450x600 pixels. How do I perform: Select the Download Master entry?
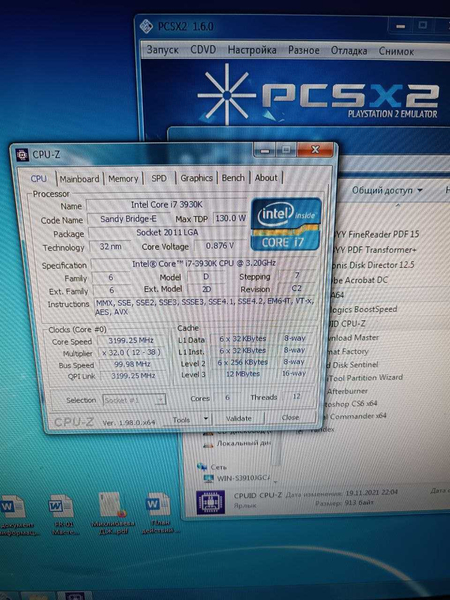click(352, 338)
